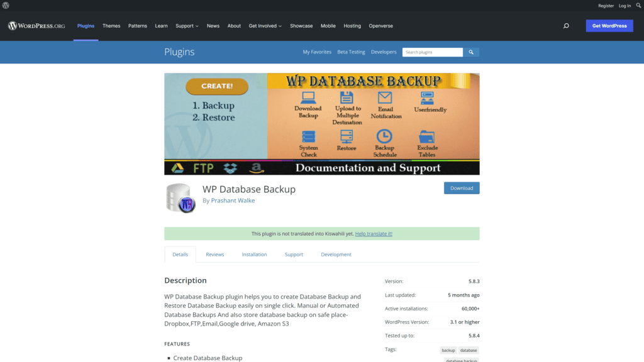Click the 'WP Database Backup' plugin title
644x362 pixels.
[249, 189]
